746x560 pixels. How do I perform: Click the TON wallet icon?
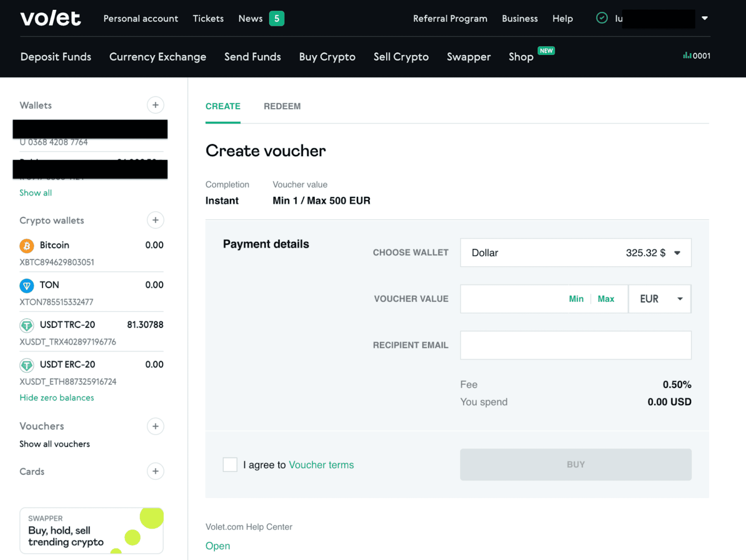[27, 285]
